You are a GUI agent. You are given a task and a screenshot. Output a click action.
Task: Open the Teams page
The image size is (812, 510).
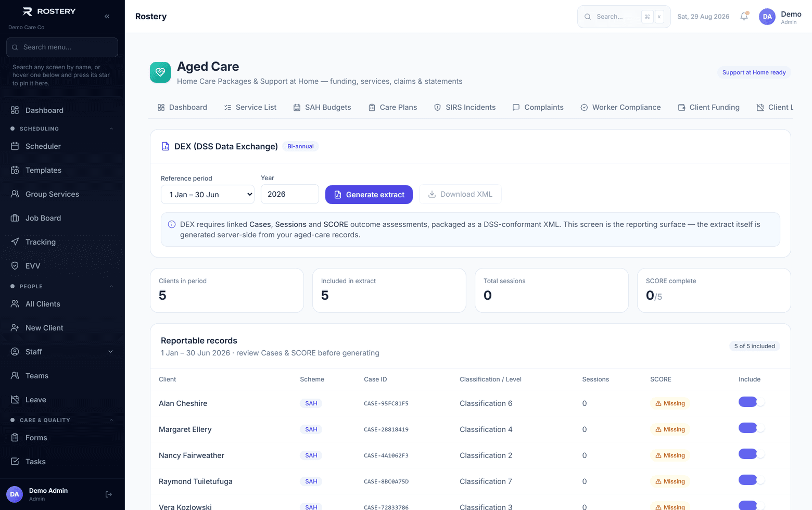click(x=62, y=376)
